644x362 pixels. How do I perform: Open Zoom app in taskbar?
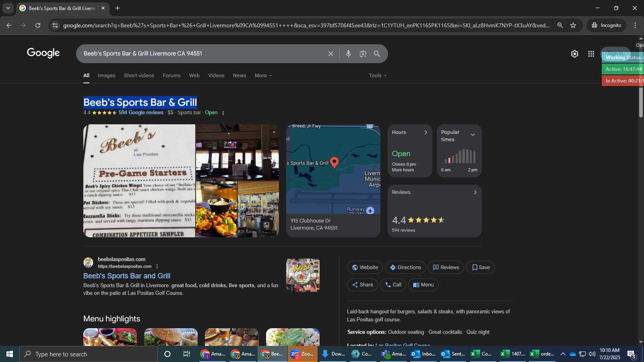(x=303, y=354)
